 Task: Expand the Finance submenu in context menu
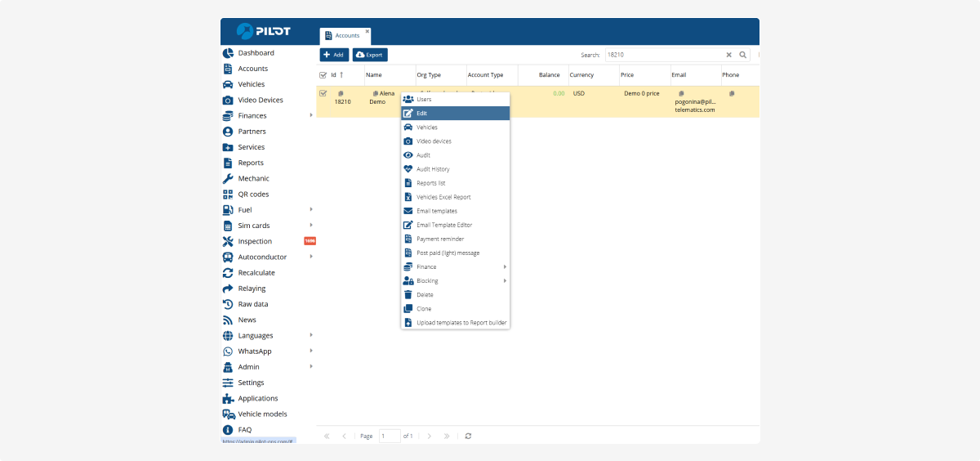pos(505,267)
